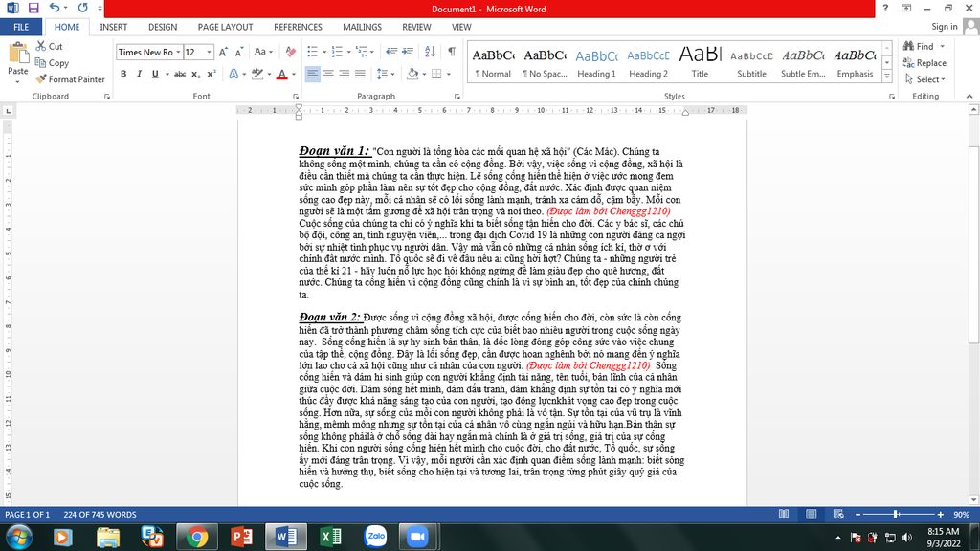Open Find in Editing group
The height and width of the screenshot is (551, 980).
(918, 46)
